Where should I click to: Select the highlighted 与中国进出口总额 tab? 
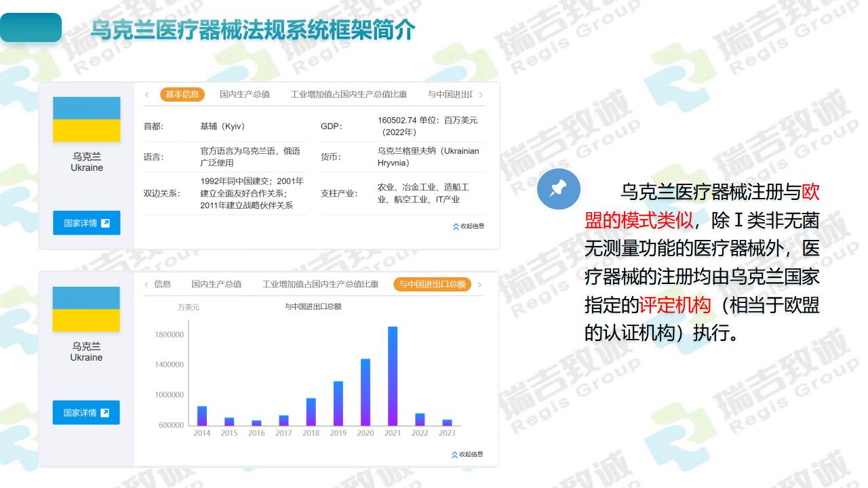pyautogui.click(x=432, y=284)
